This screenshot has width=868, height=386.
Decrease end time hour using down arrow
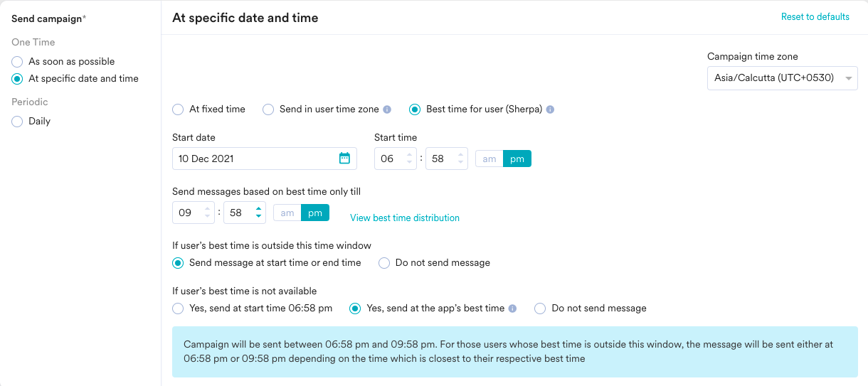coord(207,217)
